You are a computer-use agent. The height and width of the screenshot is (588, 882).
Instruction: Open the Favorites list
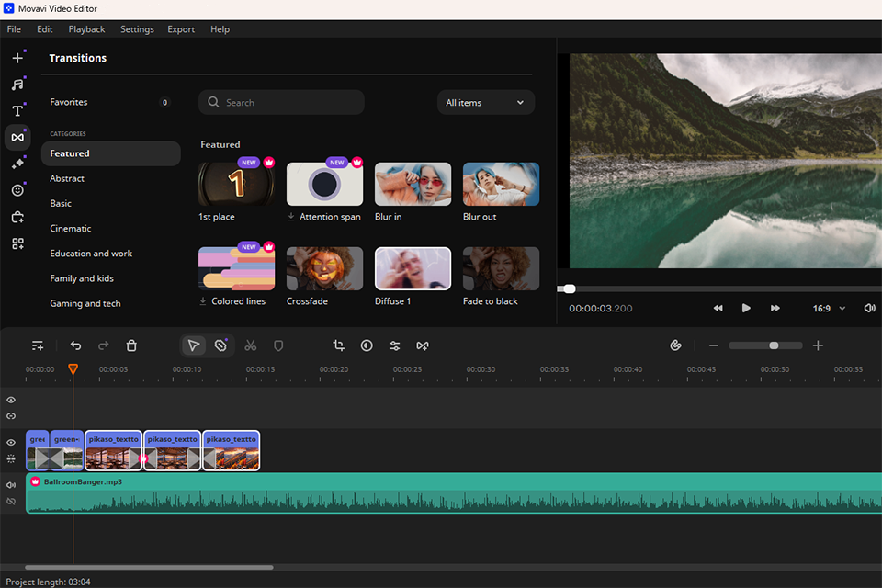pyautogui.click(x=110, y=102)
